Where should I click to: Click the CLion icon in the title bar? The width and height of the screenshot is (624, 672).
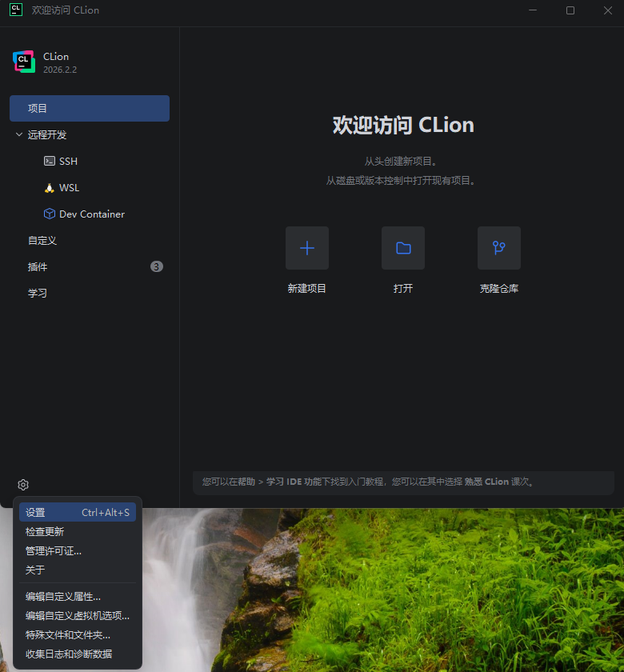coord(16,10)
